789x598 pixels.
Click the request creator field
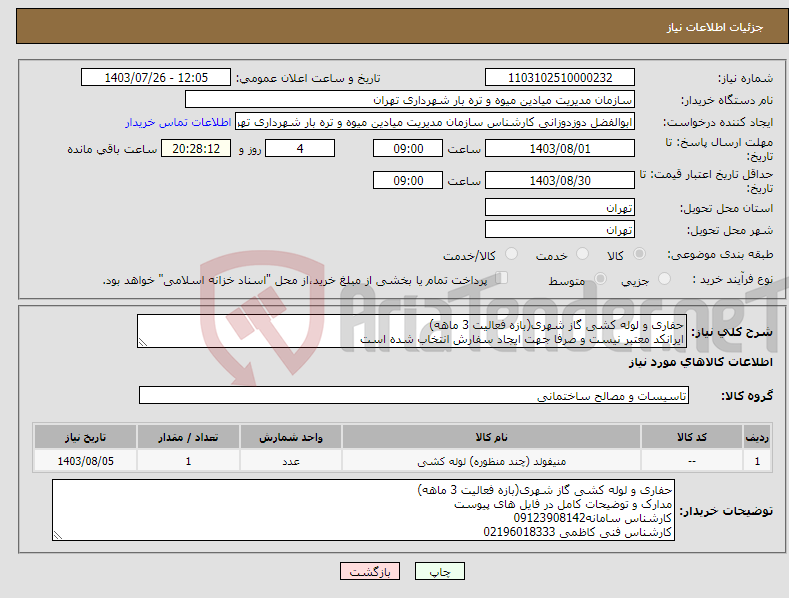tap(435, 121)
